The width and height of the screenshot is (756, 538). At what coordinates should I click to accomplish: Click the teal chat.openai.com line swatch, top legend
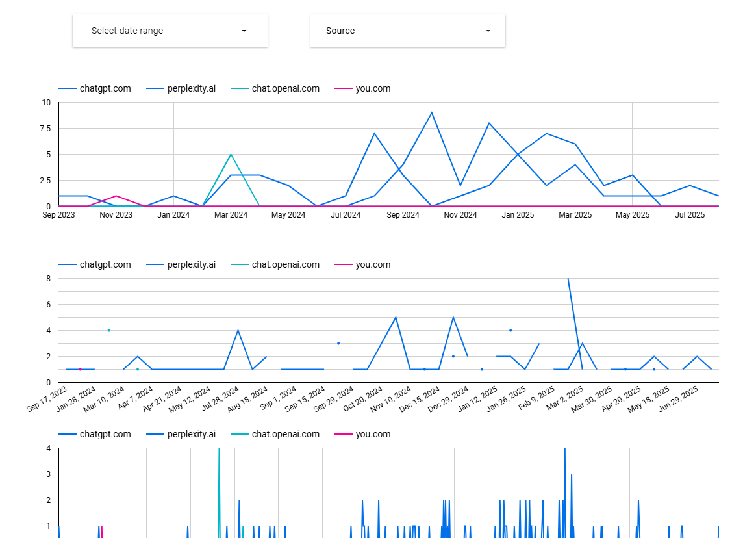coord(241,89)
